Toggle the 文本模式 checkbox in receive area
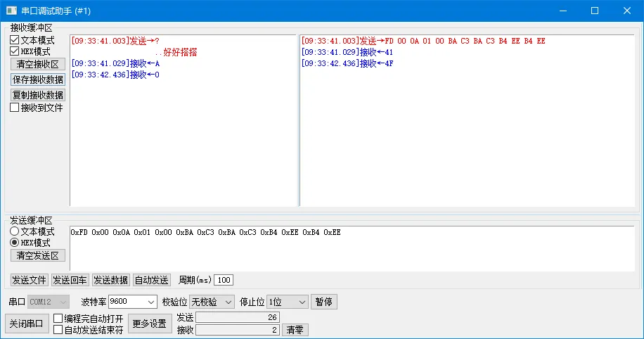Viewport: 644px width, 339px height. [15, 41]
